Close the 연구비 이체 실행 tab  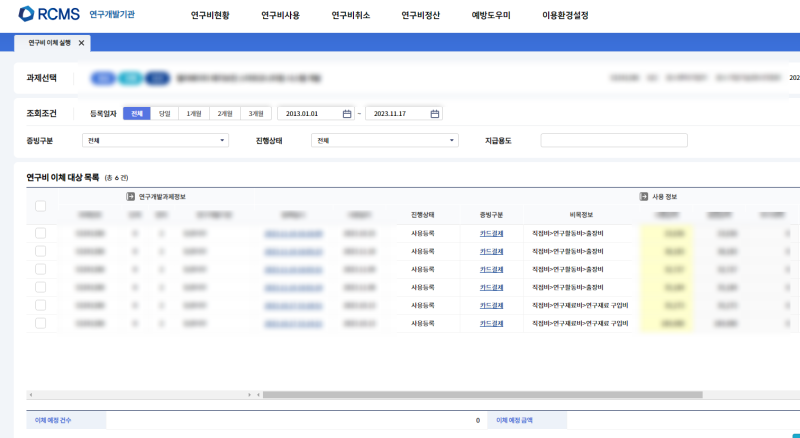coord(81,43)
